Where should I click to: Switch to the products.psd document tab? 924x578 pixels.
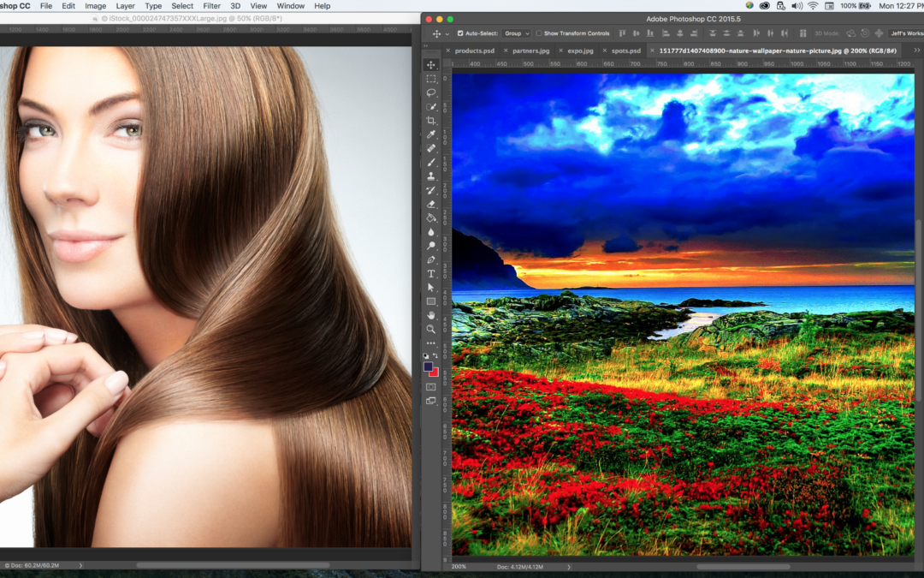[474, 51]
